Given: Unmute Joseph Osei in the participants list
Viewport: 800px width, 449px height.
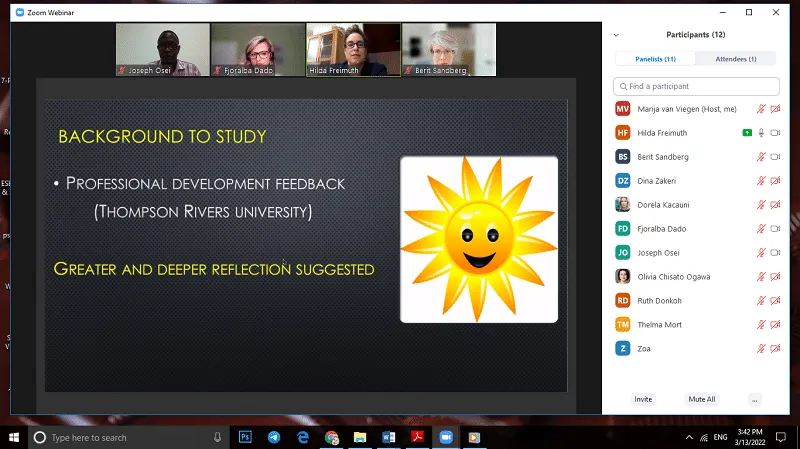Looking at the screenshot, I should (x=761, y=253).
